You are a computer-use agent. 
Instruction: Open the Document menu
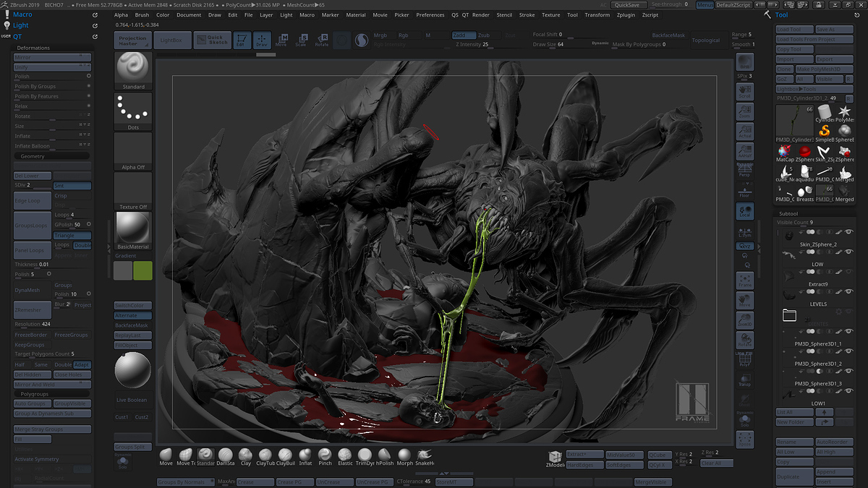pos(189,14)
